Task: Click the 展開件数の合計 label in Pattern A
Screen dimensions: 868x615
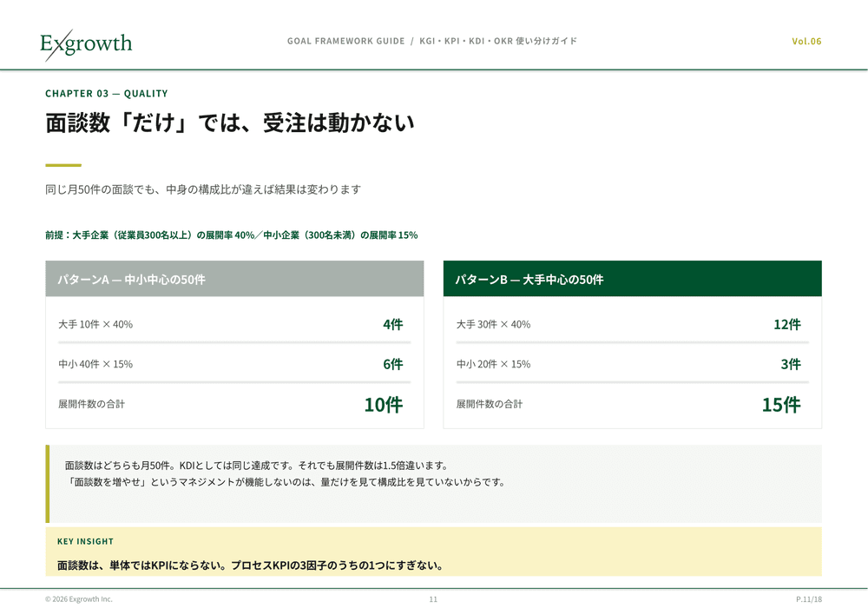Action: 91,404
